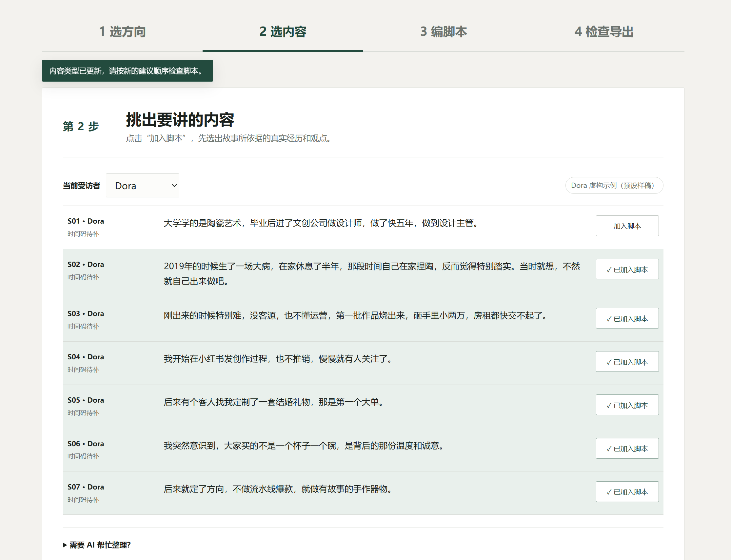
Task: Click text starting 刚出来的时候特别难
Action: pyautogui.click(x=356, y=315)
